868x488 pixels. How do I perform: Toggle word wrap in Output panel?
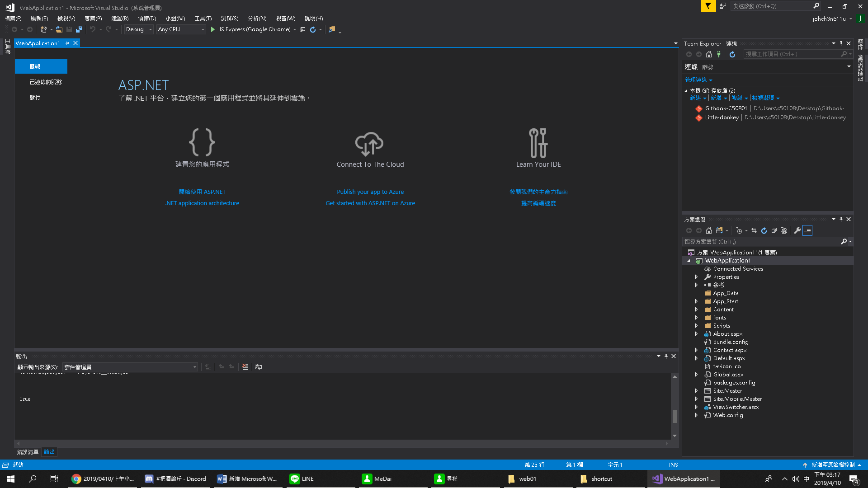point(259,367)
